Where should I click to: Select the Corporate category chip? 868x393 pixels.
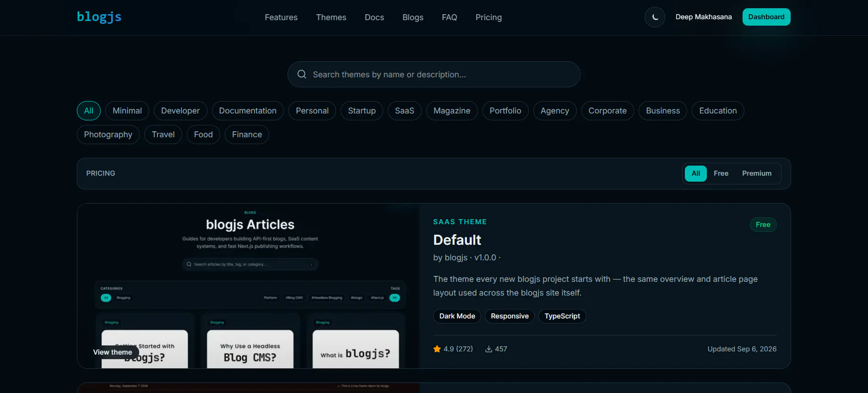tap(608, 111)
